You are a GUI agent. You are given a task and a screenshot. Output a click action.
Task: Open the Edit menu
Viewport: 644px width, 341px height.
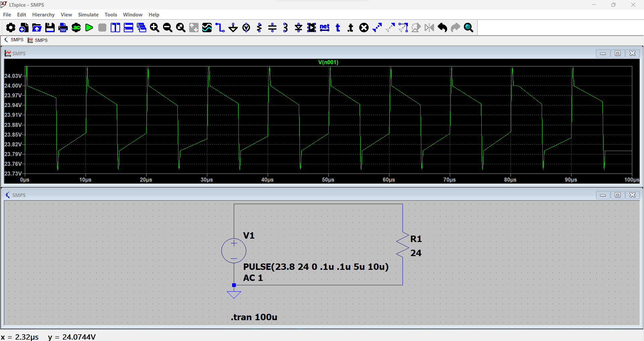21,15
